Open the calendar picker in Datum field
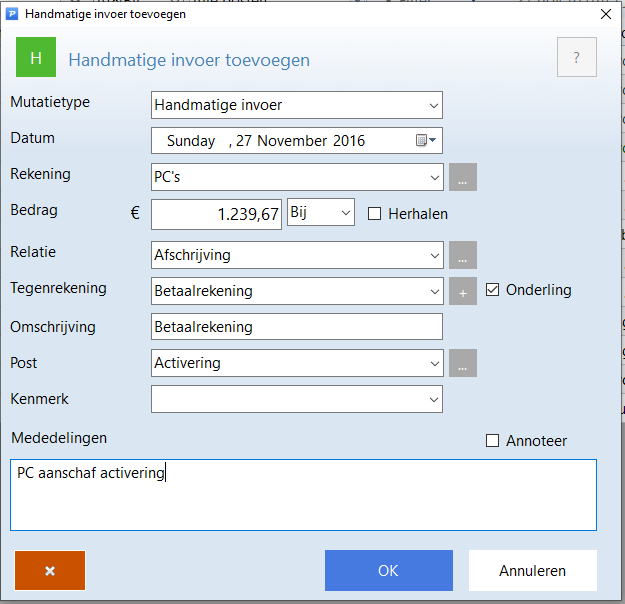This screenshot has height=604, width=625. pyautogui.click(x=426, y=141)
